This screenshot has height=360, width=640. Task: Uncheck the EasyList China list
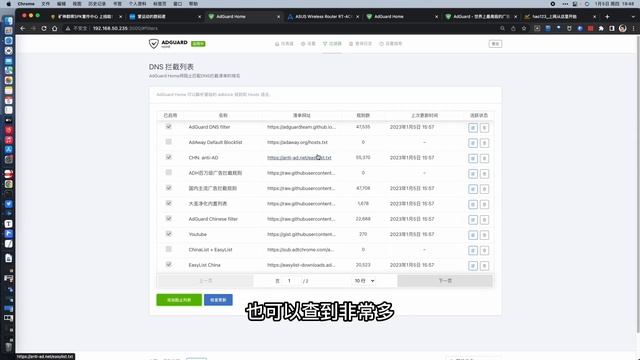tap(169, 264)
